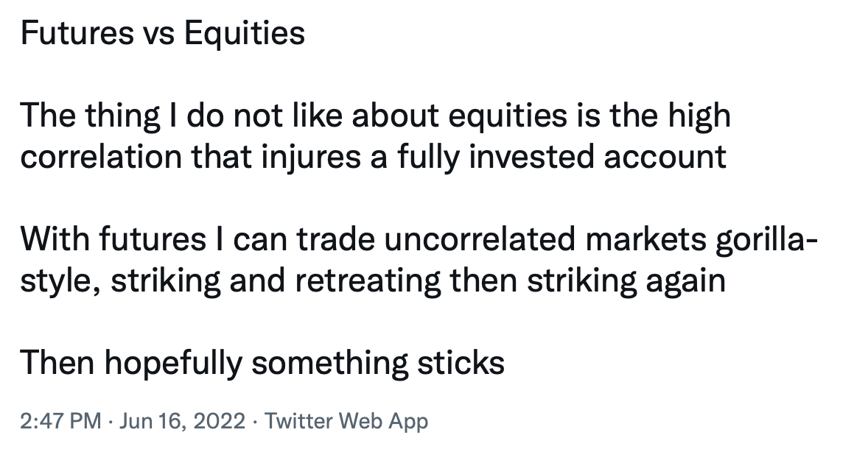The image size is (868, 452).
Task: Click the word 'injures' in the tweet
Action: click(x=310, y=158)
